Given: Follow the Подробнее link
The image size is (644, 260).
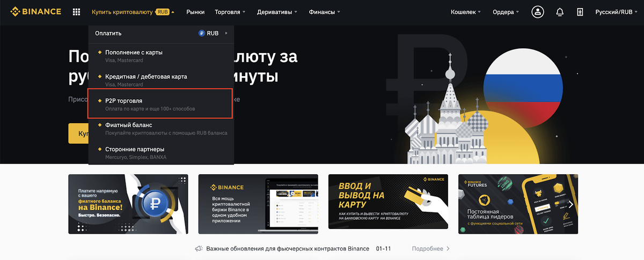Looking at the screenshot, I should click(x=431, y=249).
